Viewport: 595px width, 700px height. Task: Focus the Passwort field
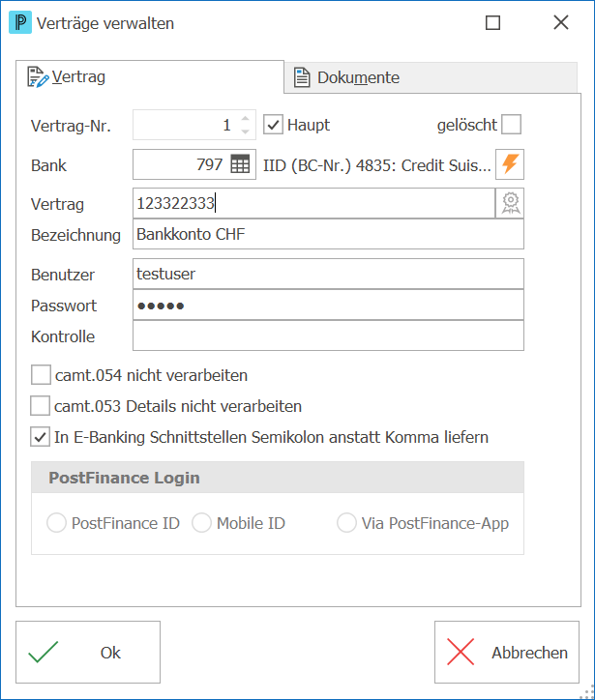click(328, 305)
